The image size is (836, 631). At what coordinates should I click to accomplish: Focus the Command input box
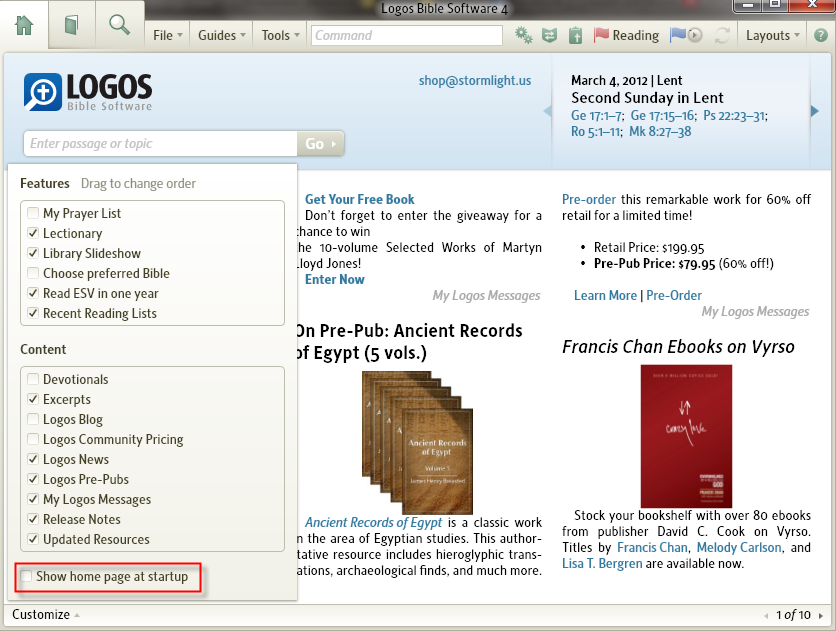click(407, 36)
